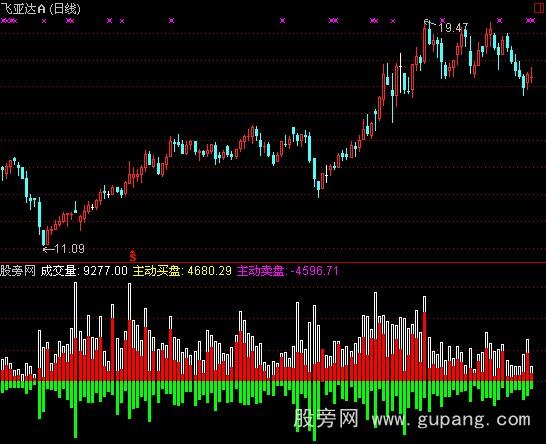Click the lowest candlestick near 11.09
Viewport: 546px width, 444px height.
44,237
